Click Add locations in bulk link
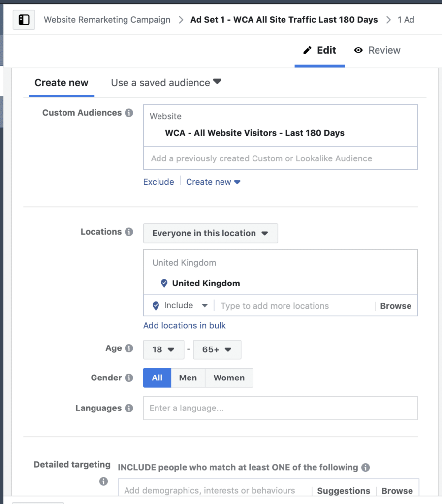Viewport: 442px width, 504px height. pyautogui.click(x=185, y=325)
